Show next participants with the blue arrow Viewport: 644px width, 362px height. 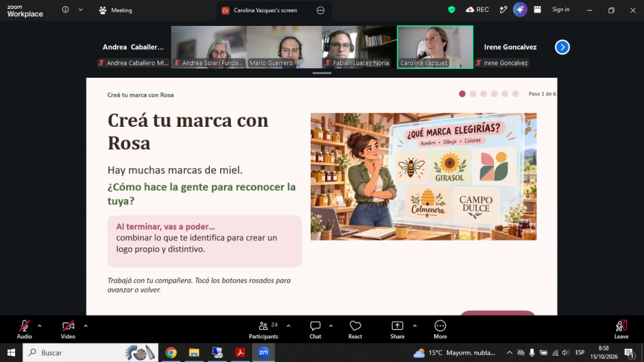(562, 47)
